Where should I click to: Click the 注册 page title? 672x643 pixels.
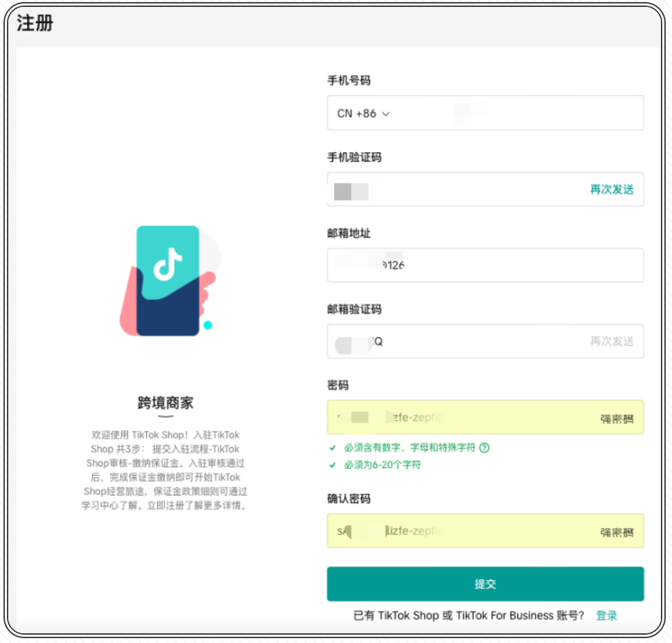point(35,23)
